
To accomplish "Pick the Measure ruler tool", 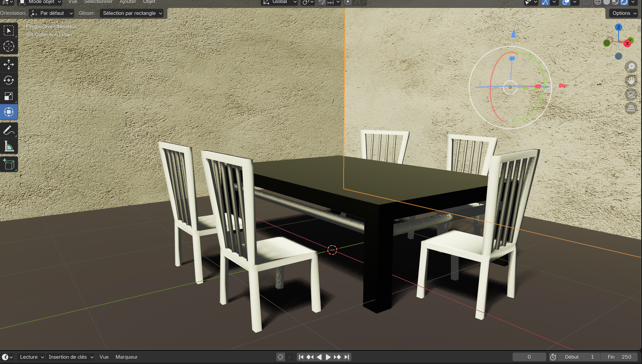I will 9,146.
